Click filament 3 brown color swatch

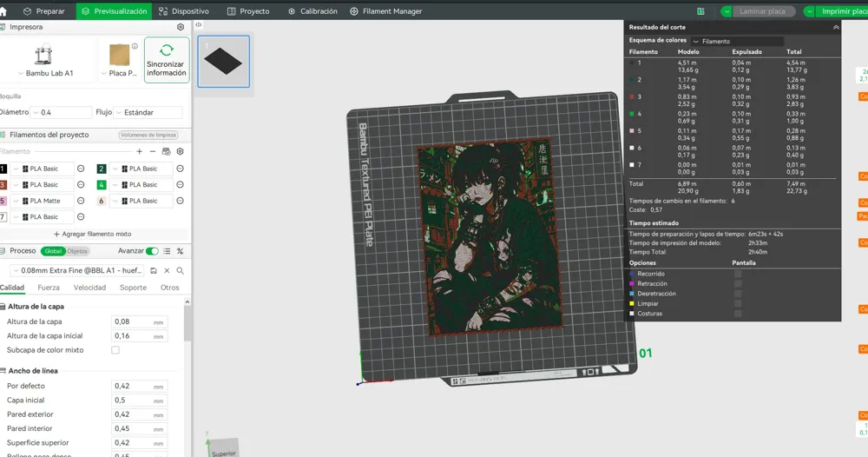(x=3, y=184)
